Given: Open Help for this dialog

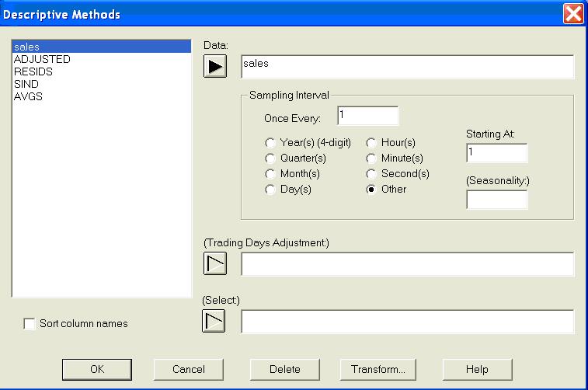Looking at the screenshot, I should [x=478, y=369].
